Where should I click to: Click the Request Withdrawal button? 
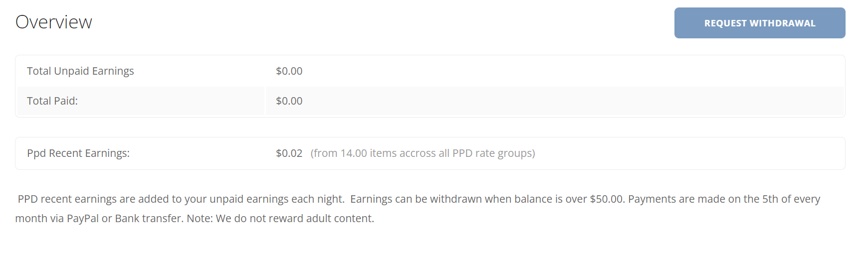tap(759, 23)
